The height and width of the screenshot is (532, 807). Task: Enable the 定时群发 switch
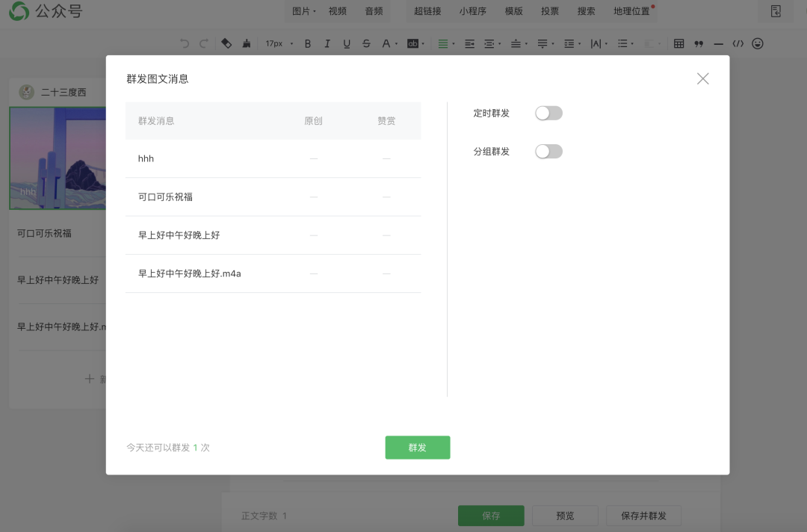pos(548,113)
